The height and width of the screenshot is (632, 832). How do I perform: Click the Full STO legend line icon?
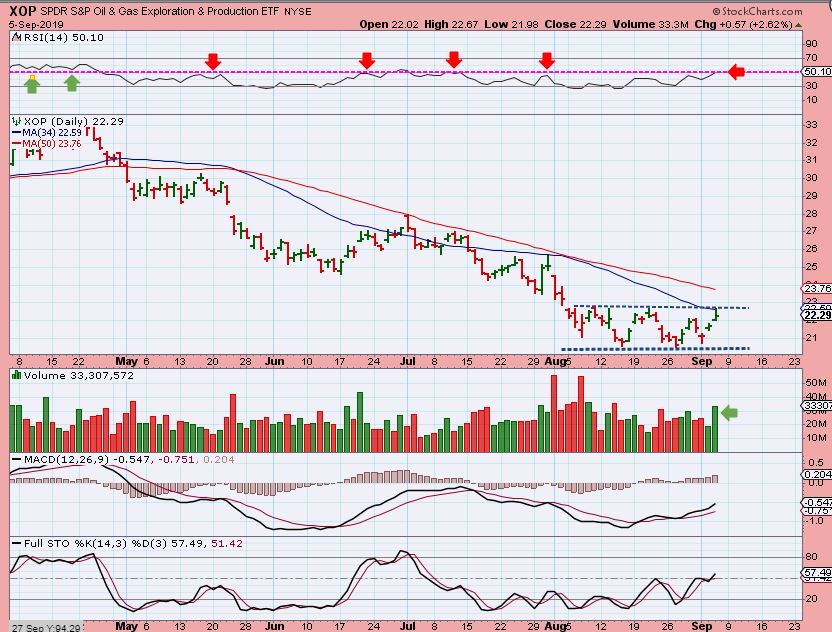coord(16,543)
